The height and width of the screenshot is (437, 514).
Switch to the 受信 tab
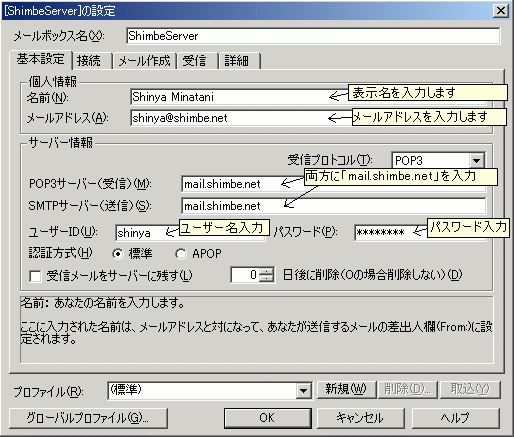click(197, 61)
